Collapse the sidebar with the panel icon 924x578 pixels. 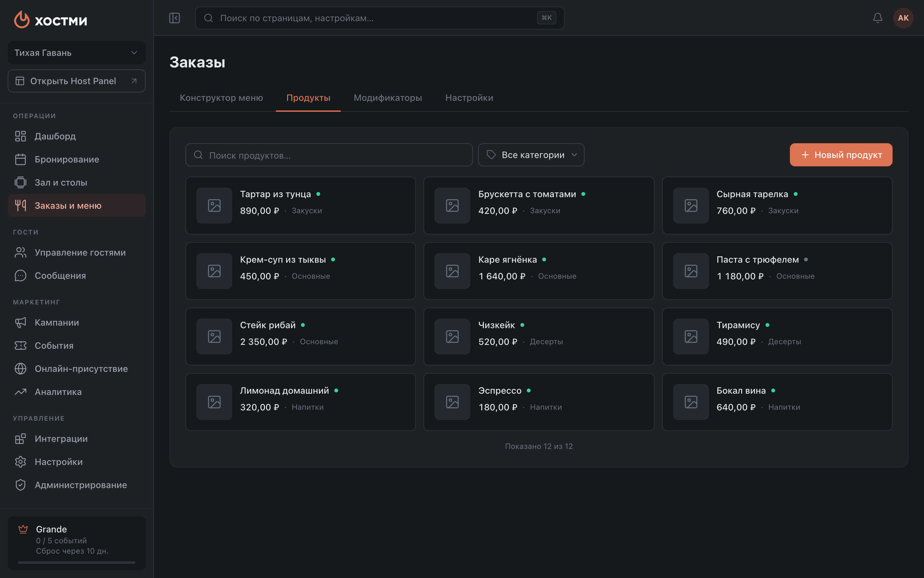tap(175, 18)
